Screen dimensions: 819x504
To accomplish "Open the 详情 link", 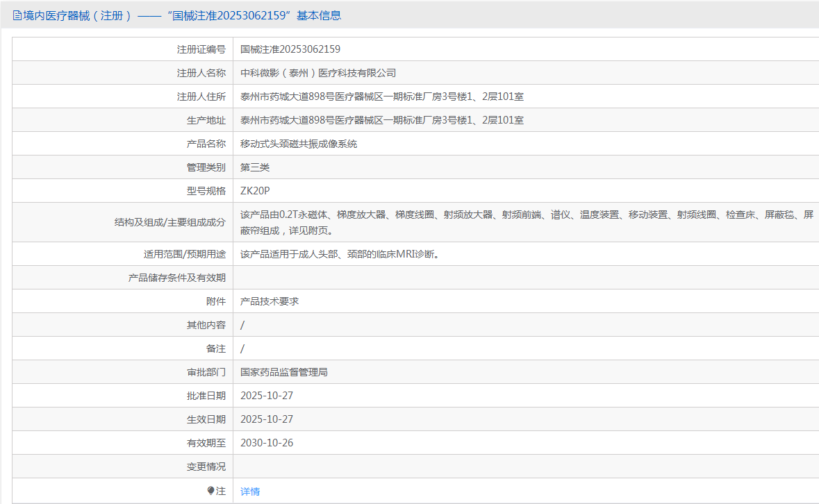I will click(x=250, y=492).
